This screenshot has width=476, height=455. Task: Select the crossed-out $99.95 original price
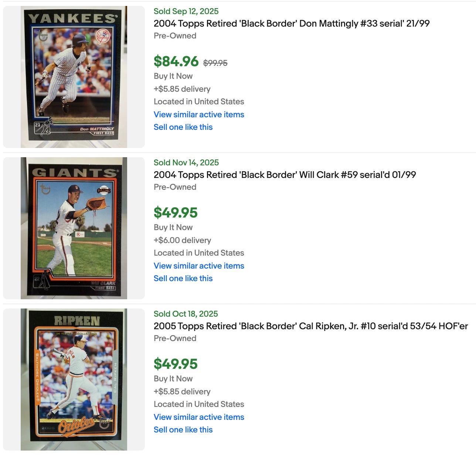click(x=215, y=63)
